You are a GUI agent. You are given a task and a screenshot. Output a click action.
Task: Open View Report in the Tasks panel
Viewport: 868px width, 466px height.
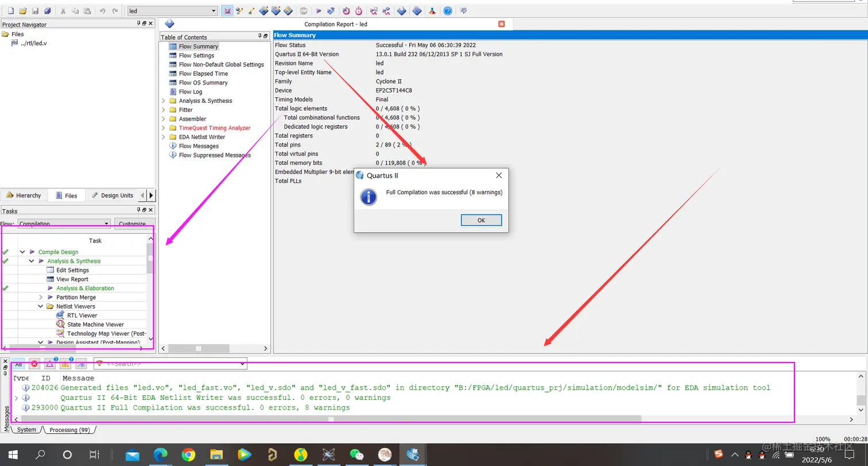click(x=72, y=279)
